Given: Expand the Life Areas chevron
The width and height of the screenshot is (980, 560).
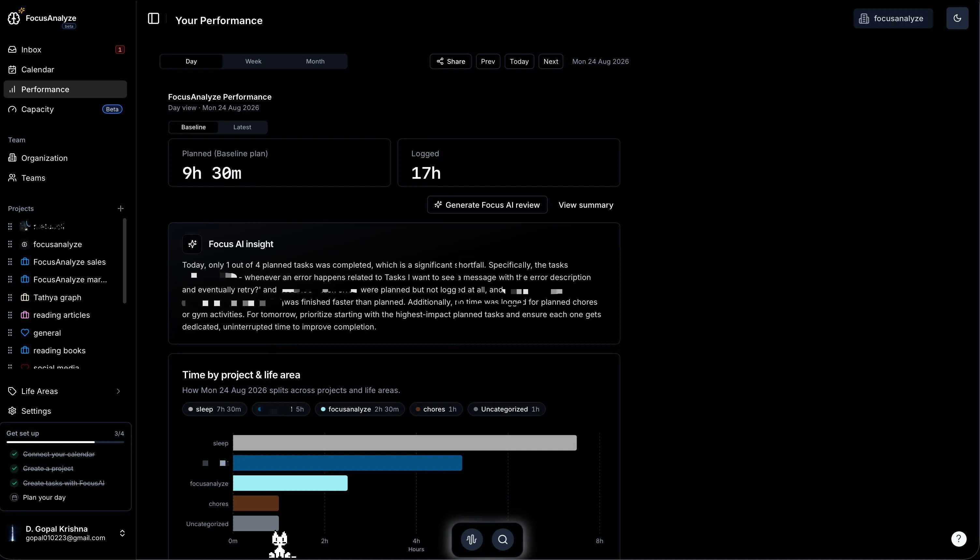Looking at the screenshot, I should point(118,391).
